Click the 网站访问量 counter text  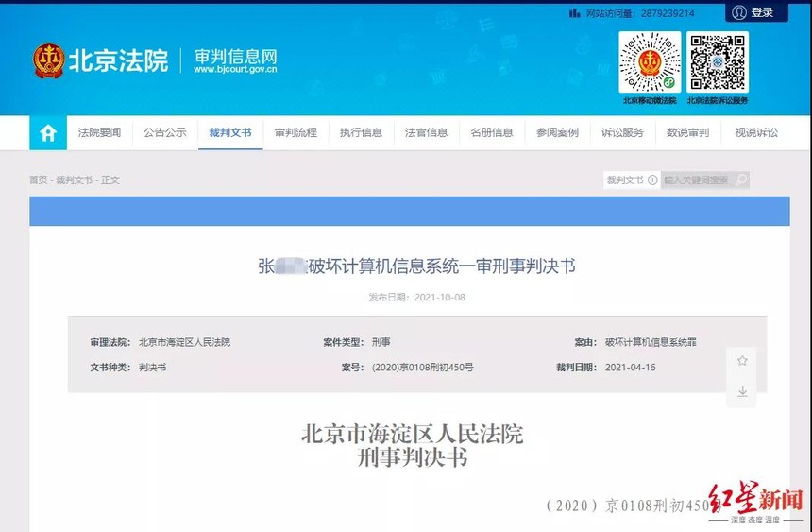(x=640, y=13)
